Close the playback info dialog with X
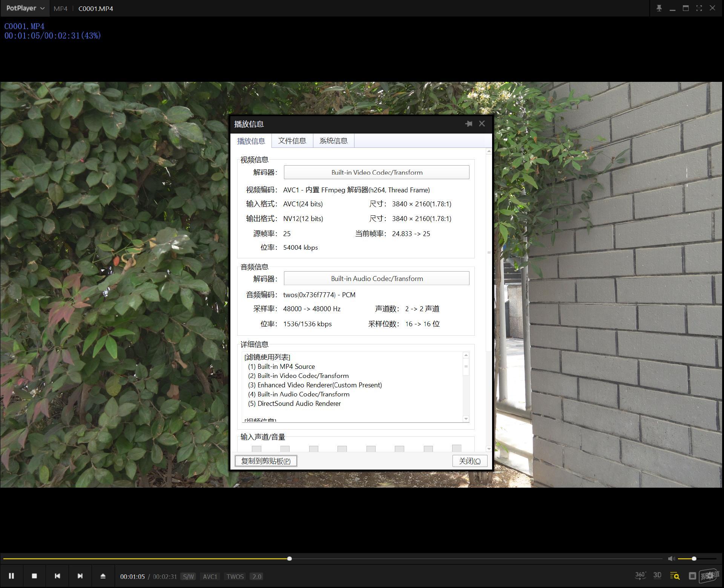724x588 pixels. [x=482, y=124]
